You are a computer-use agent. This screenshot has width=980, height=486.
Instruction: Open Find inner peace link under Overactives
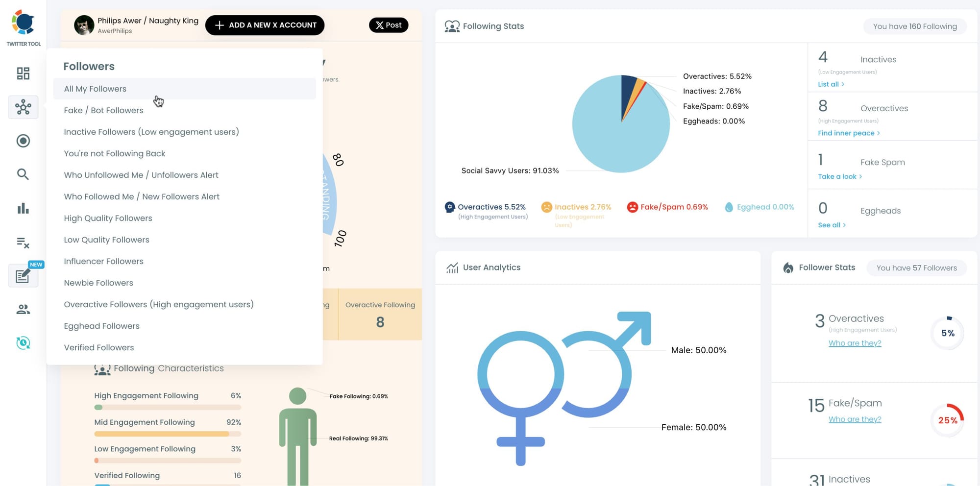click(848, 133)
